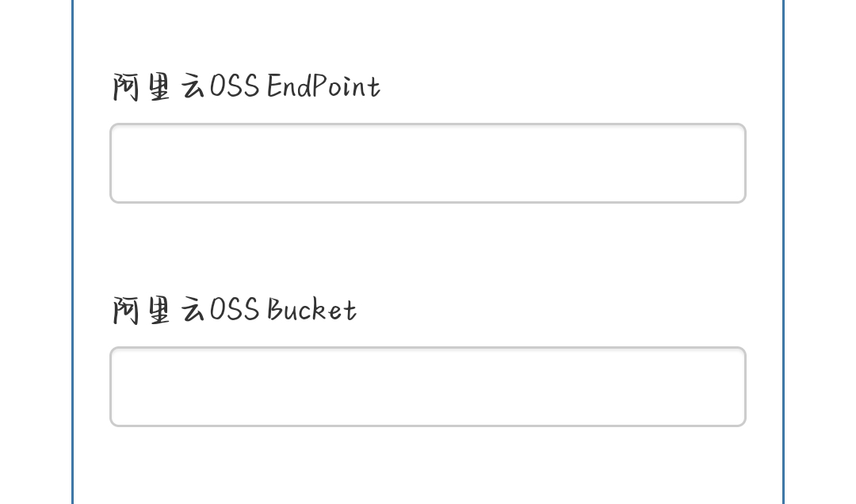This screenshot has height=504, width=856.
Task: Click OSS in the EndPoint label
Action: click(x=235, y=86)
